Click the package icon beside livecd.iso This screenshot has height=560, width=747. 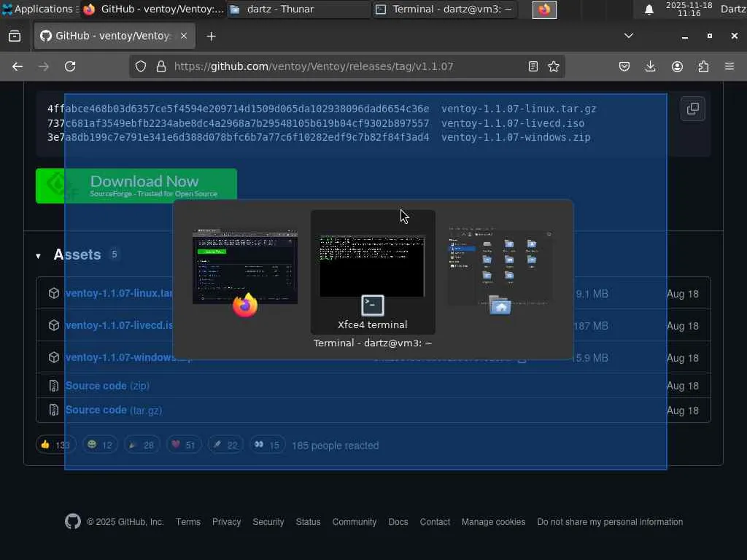(x=54, y=325)
